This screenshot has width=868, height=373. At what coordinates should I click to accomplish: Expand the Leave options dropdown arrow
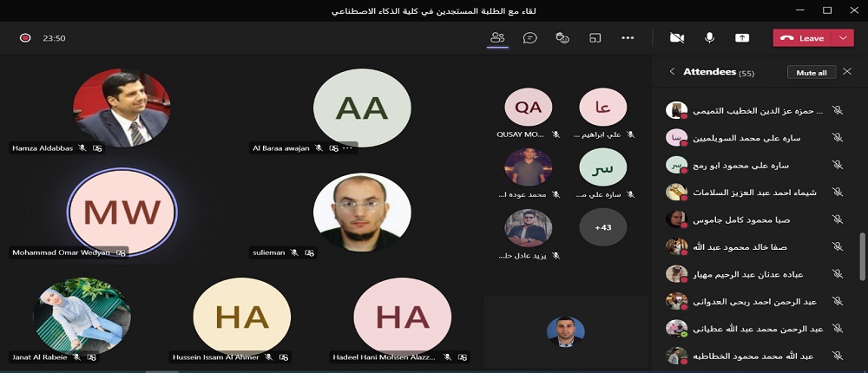pyautogui.click(x=843, y=37)
